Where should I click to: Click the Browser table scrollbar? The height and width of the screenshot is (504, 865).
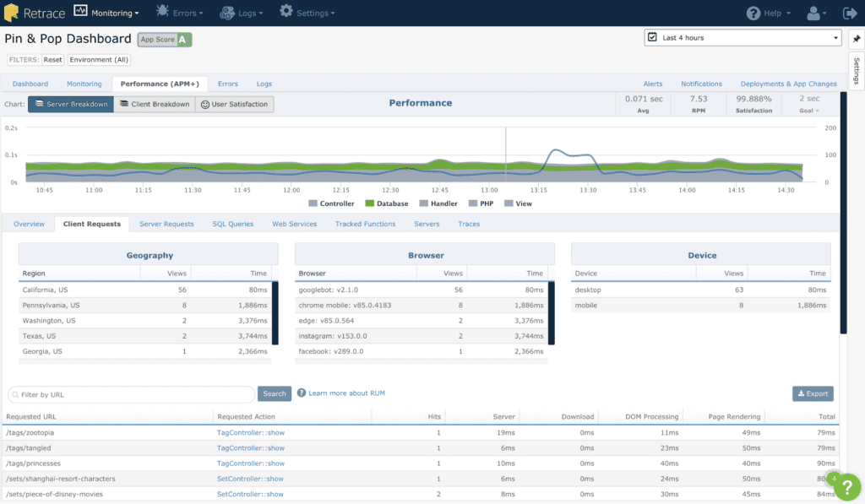point(551,313)
